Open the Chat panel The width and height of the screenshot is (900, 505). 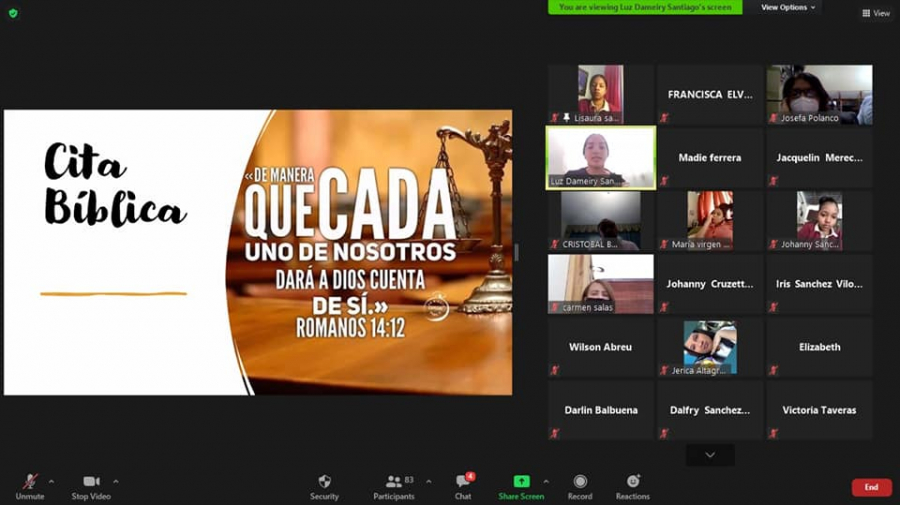click(x=463, y=482)
